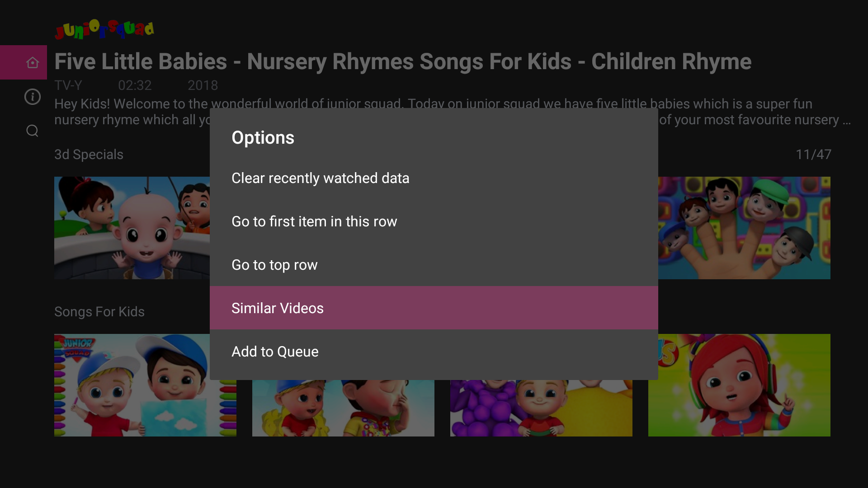
Task: Open the red-haired girl with headphones thumbnail
Action: coord(739,385)
